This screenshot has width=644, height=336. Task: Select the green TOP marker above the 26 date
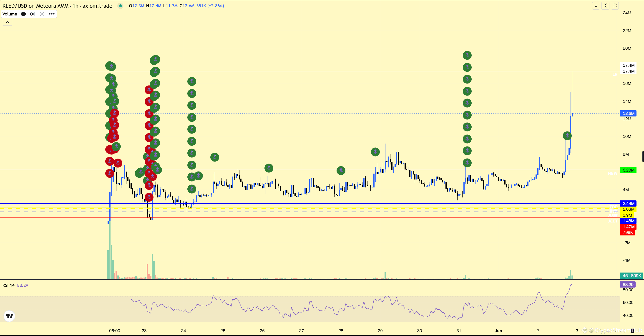pyautogui.click(x=269, y=168)
